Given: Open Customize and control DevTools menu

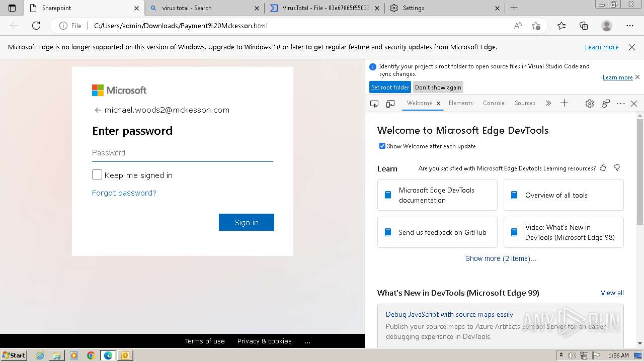Looking at the screenshot, I should point(621,103).
